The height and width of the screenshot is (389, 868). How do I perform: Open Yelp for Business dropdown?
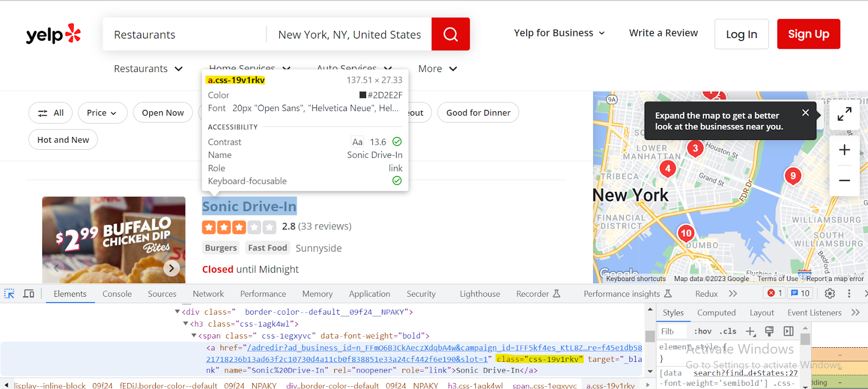coord(559,33)
